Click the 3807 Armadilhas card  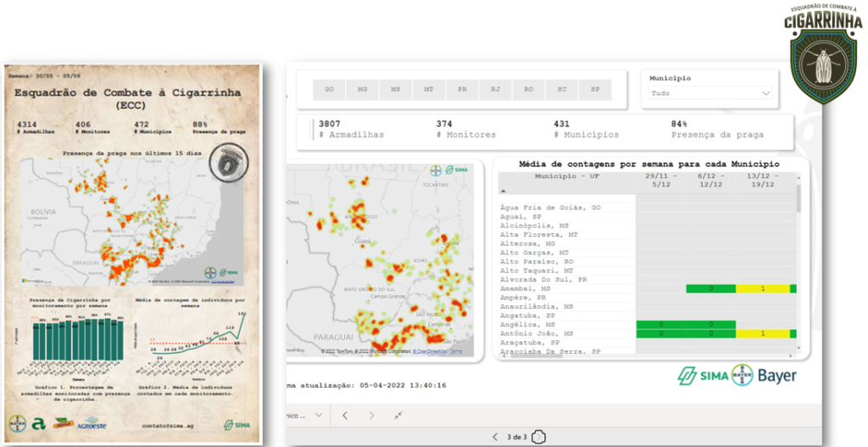point(351,129)
